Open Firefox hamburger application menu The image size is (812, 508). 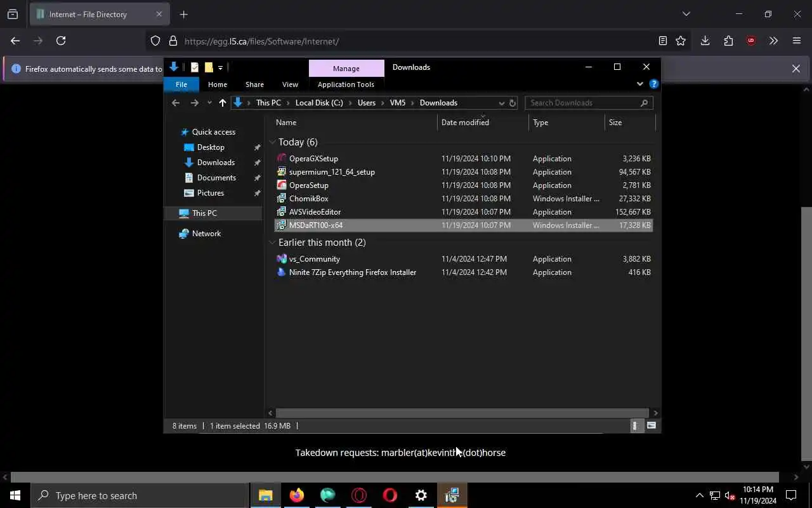click(797, 41)
